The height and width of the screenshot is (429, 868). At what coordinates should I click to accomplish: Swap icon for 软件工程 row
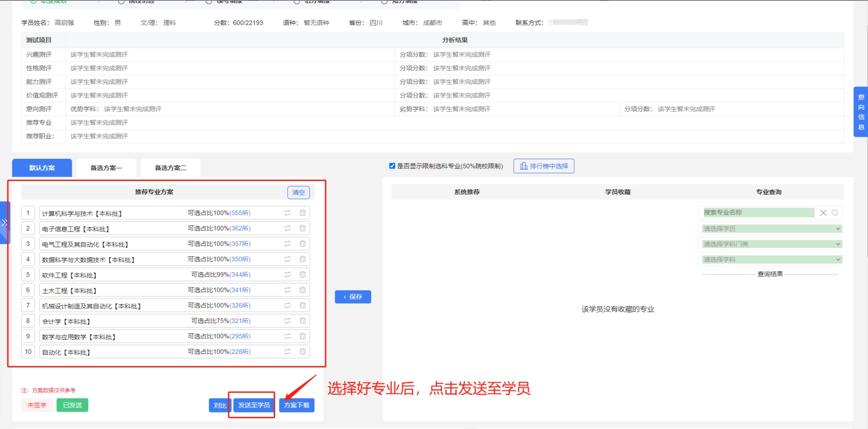point(287,275)
